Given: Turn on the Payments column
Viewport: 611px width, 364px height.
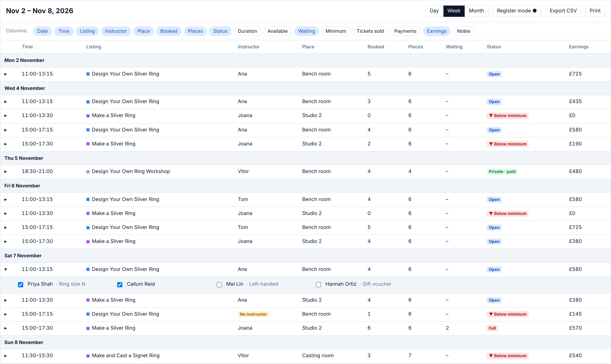Looking at the screenshot, I should click(405, 31).
